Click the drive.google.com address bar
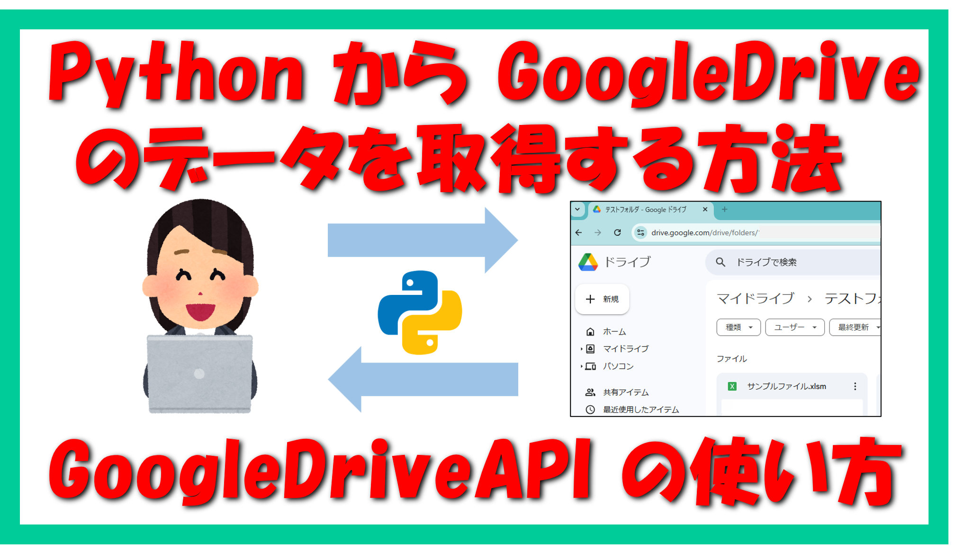 pyautogui.click(x=757, y=232)
